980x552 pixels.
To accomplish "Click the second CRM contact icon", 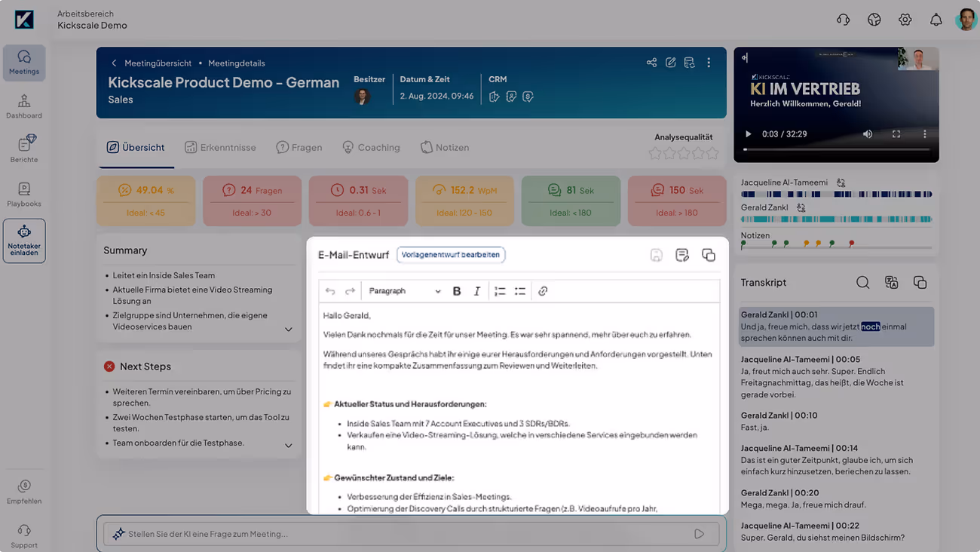I will [x=511, y=97].
